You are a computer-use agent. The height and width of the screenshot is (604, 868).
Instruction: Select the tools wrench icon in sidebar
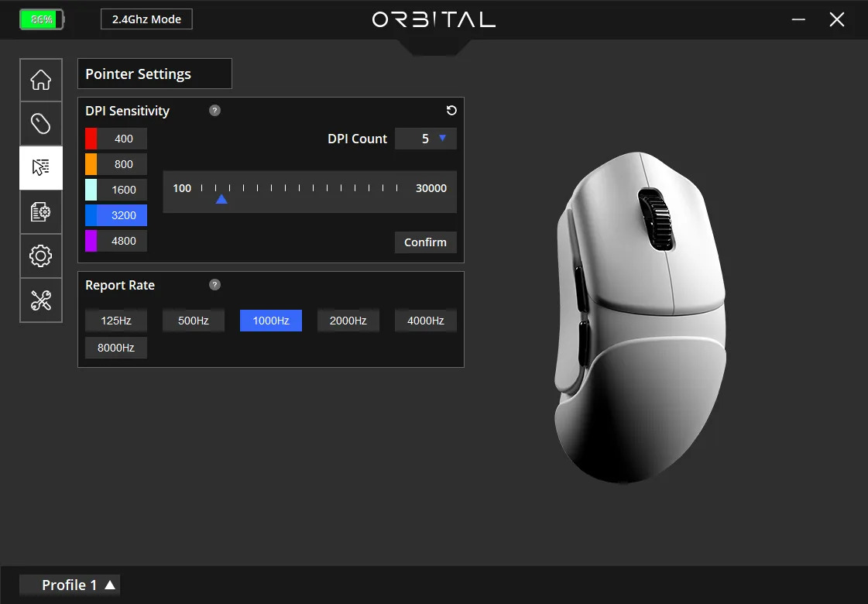(x=40, y=300)
